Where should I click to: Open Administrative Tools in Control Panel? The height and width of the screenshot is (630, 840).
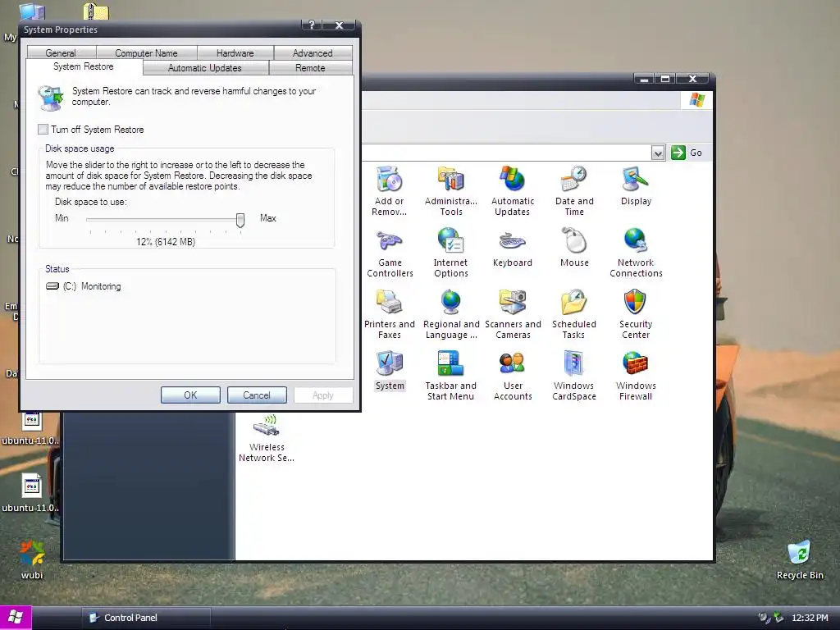point(451,190)
